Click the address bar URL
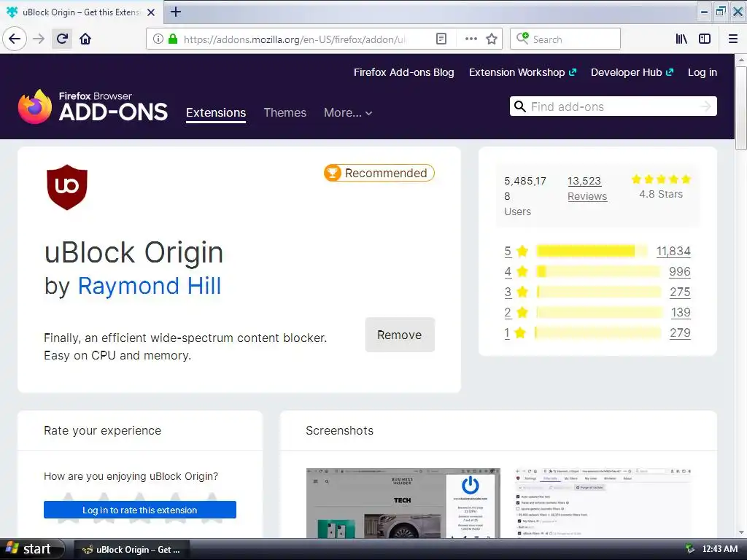This screenshot has width=747, height=560. point(295,39)
